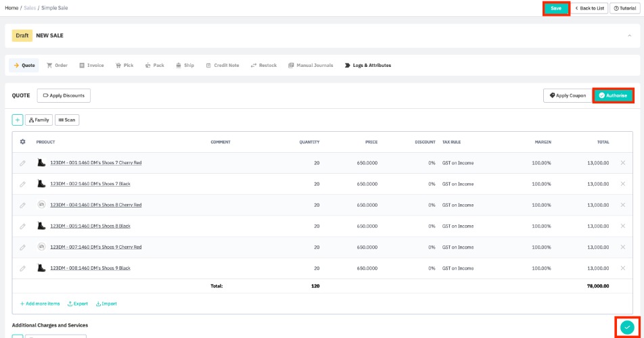Go back to list
644x338 pixels.
coord(589,8)
